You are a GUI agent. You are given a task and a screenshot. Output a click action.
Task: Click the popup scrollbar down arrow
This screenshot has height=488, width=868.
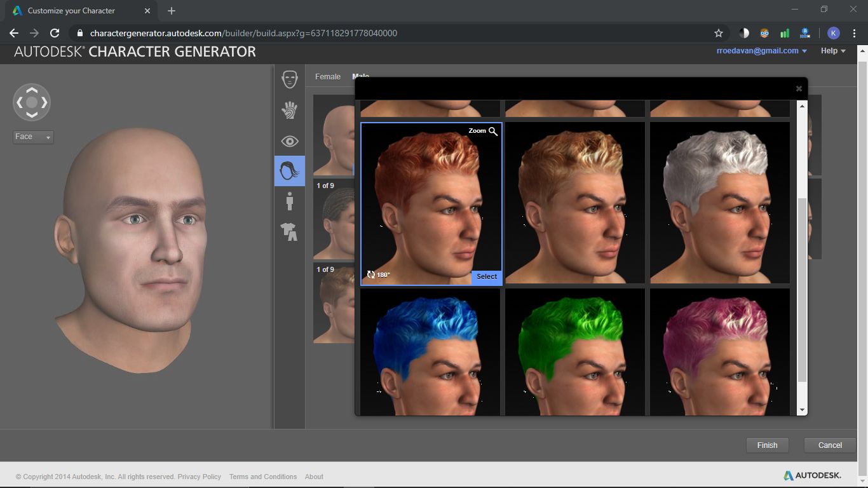pyautogui.click(x=803, y=410)
